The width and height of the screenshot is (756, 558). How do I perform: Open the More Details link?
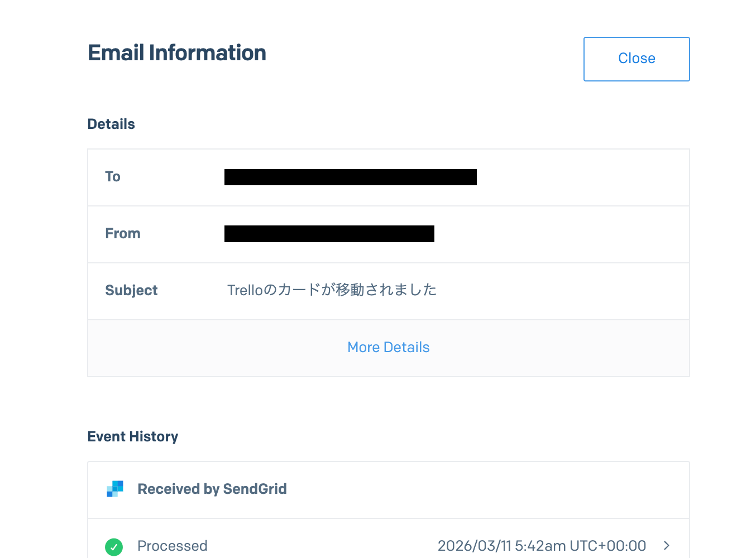pyautogui.click(x=388, y=347)
